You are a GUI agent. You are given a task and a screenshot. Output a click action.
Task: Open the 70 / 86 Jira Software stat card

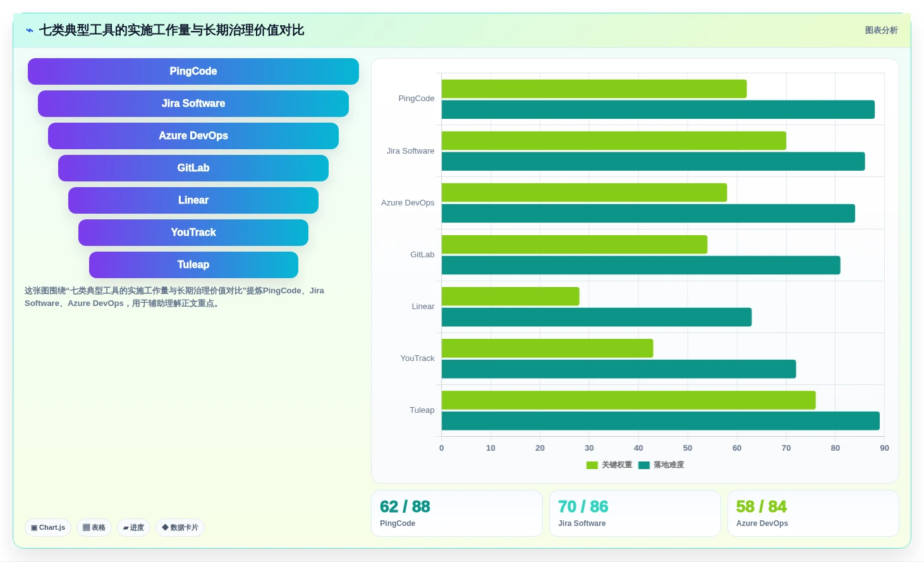pyautogui.click(x=635, y=513)
